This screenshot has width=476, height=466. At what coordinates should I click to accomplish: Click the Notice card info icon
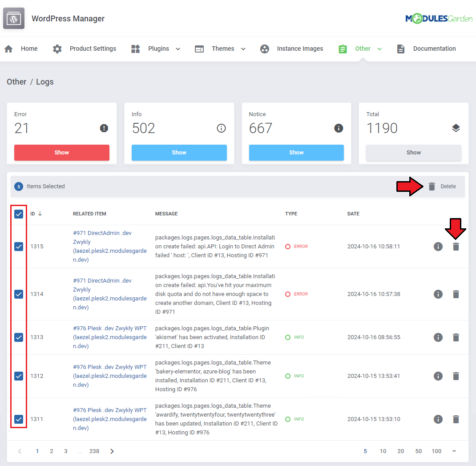(x=339, y=128)
